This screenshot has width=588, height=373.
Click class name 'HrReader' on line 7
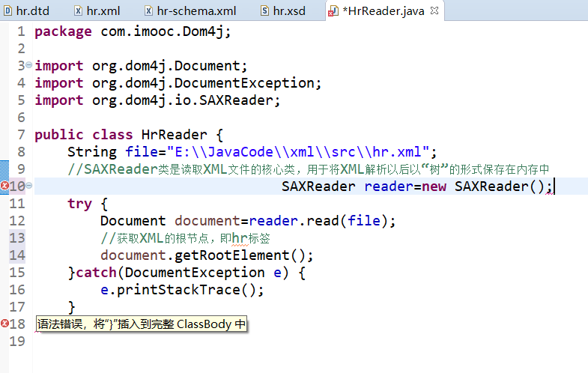175,135
